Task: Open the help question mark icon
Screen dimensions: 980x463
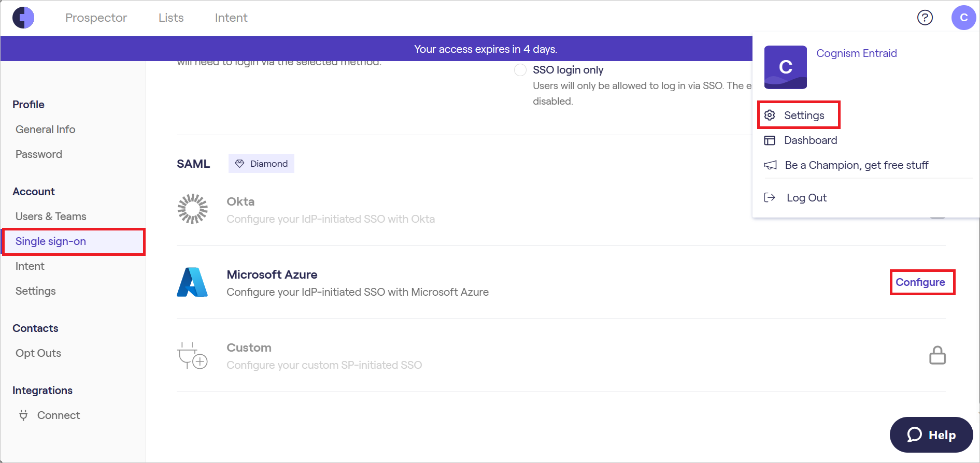Action: coord(925,18)
